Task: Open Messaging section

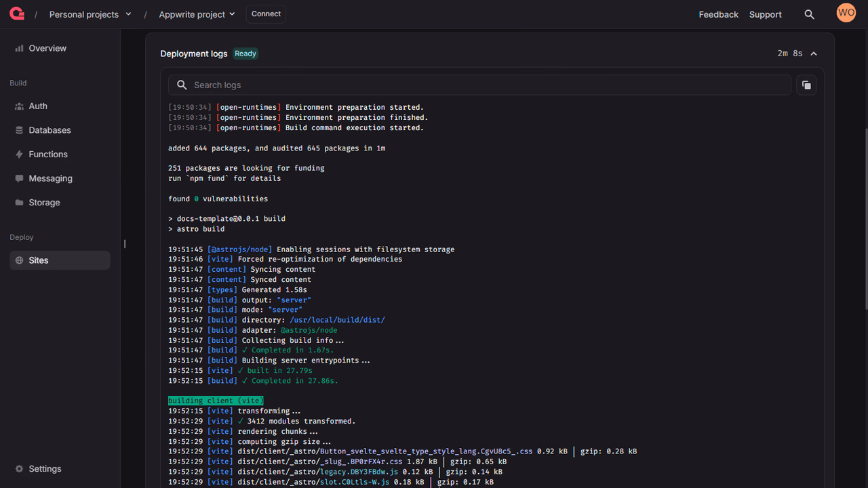Action: (60, 178)
